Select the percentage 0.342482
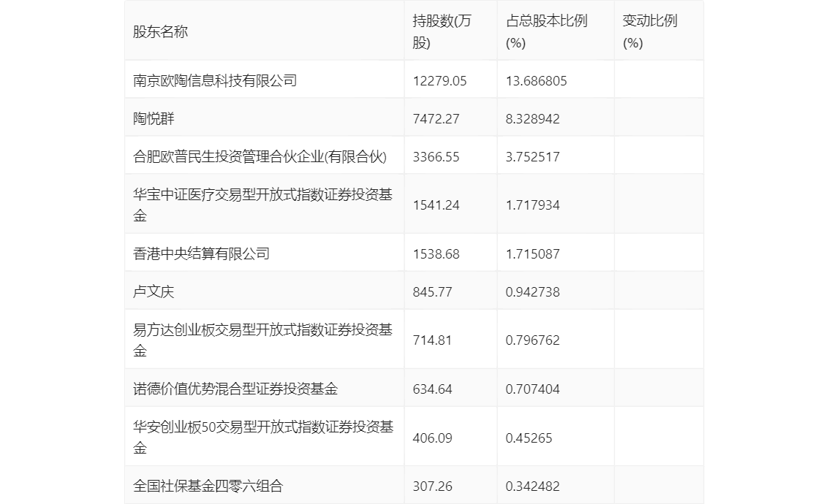The image size is (829, 504). click(x=532, y=486)
